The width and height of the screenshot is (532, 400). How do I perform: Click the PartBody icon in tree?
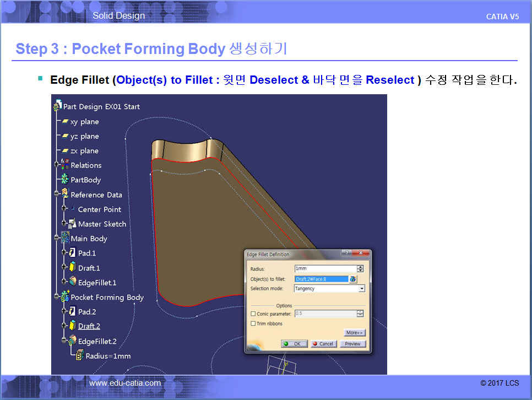(64, 180)
